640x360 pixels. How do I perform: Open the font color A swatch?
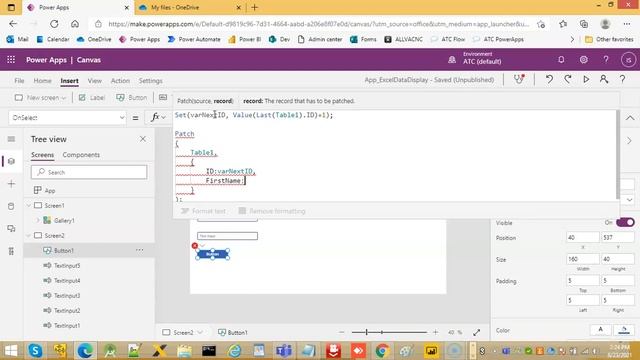point(600,330)
